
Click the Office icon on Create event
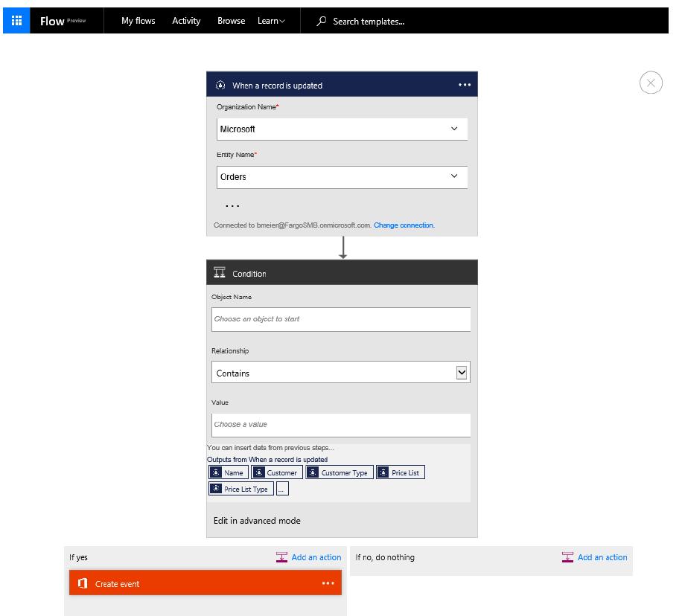(x=83, y=583)
